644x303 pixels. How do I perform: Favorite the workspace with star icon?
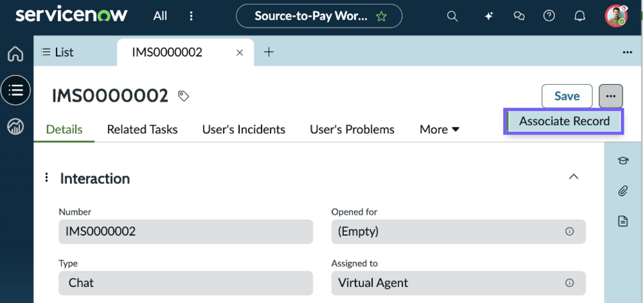point(382,16)
